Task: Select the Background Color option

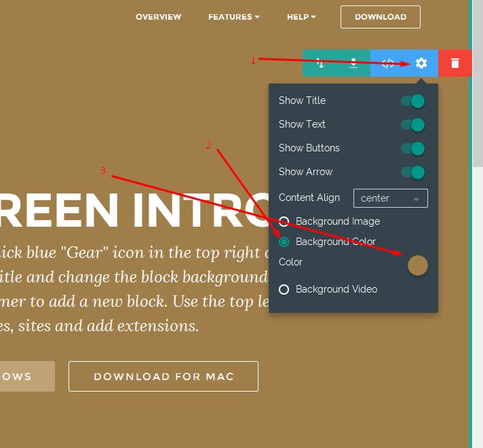Action: point(284,242)
